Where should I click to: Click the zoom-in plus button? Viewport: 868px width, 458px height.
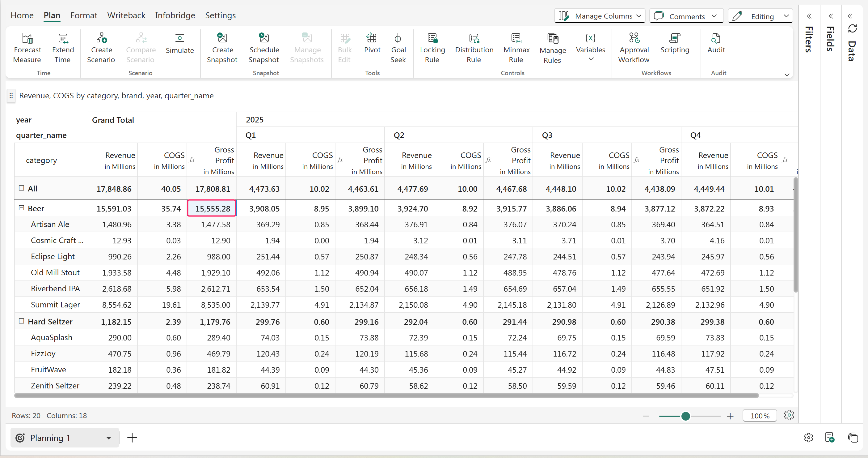coord(730,416)
